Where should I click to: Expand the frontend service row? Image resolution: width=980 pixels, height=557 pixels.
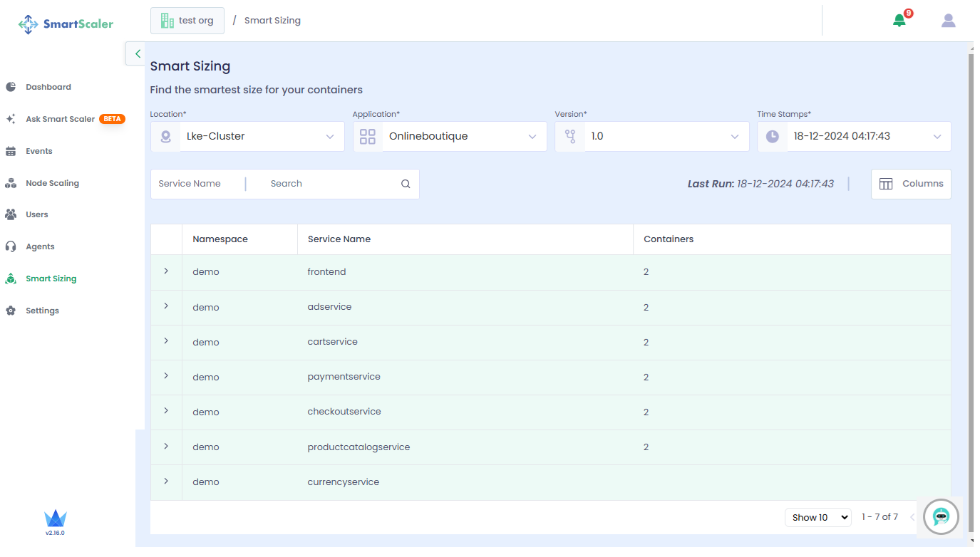coord(166,271)
